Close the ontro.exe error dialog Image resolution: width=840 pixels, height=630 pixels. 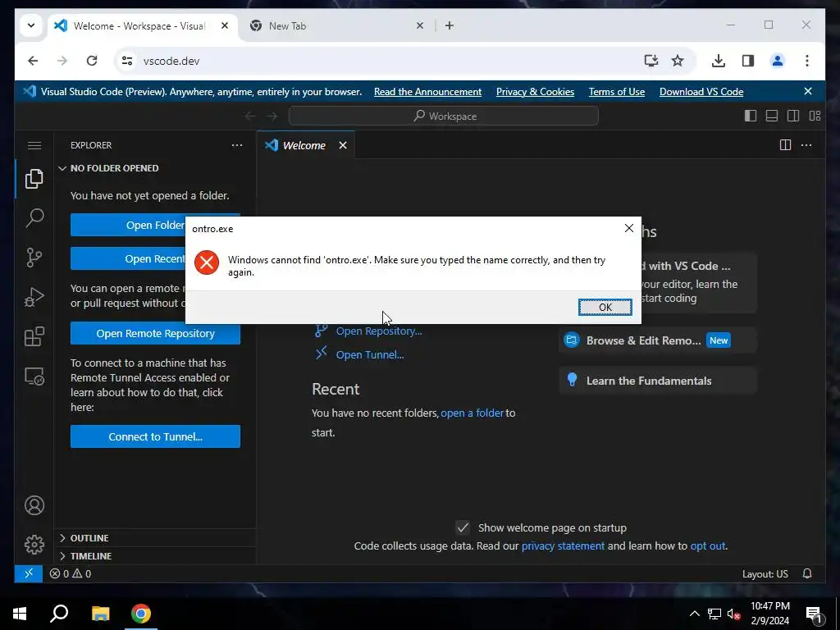[x=629, y=228]
